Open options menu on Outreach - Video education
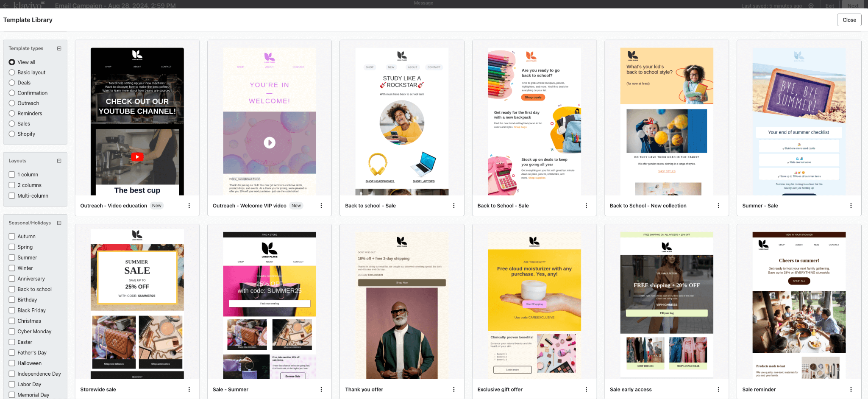Image resolution: width=868 pixels, height=399 pixels. coord(189,205)
